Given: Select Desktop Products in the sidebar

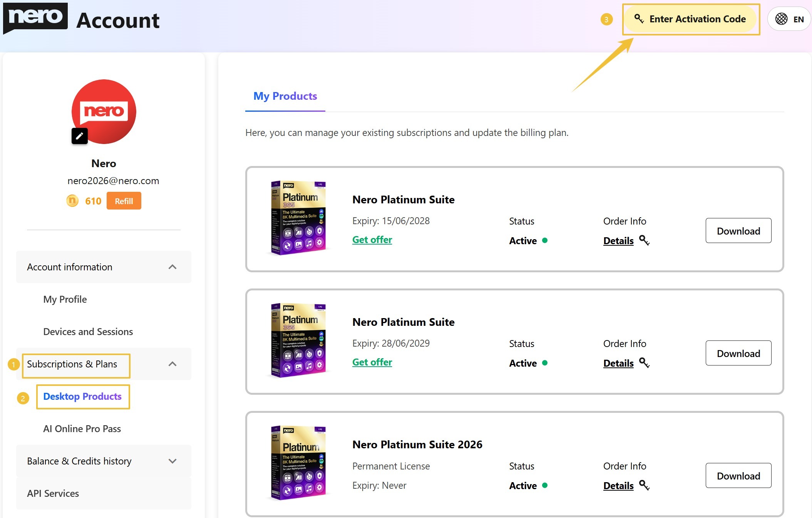Looking at the screenshot, I should 82,396.
